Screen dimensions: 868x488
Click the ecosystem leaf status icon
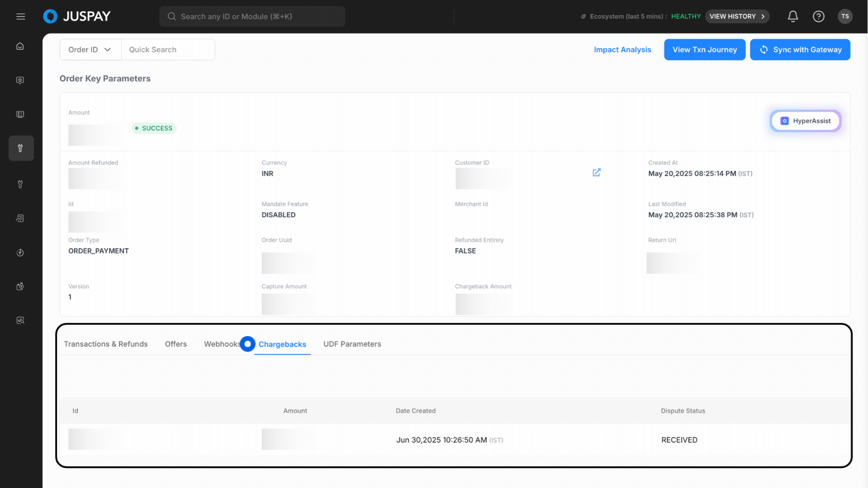click(x=583, y=17)
